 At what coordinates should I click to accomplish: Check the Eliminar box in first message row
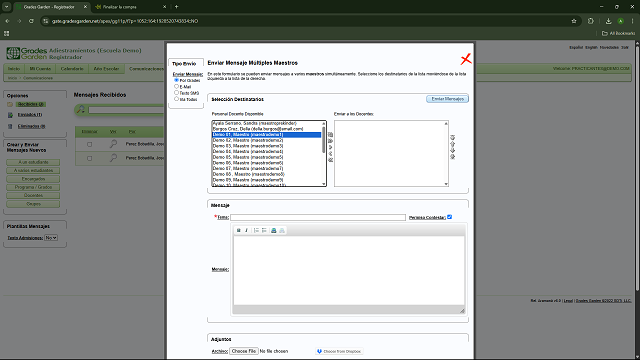click(x=89, y=144)
